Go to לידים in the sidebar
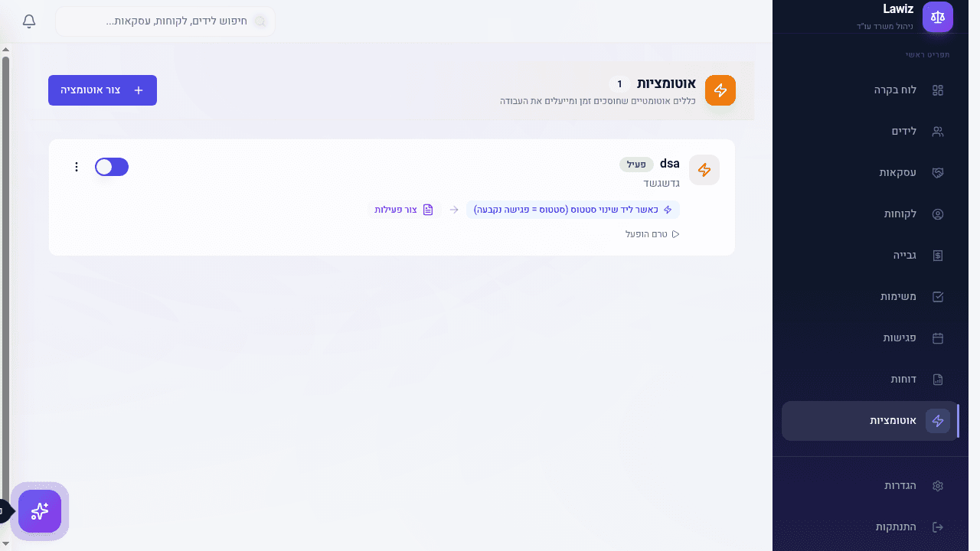 point(903,132)
